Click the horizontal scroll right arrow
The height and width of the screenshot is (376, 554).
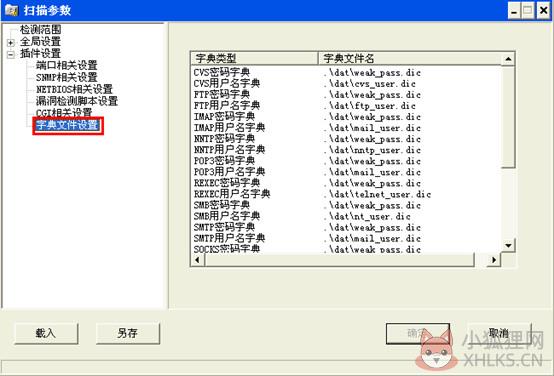tap(494, 260)
